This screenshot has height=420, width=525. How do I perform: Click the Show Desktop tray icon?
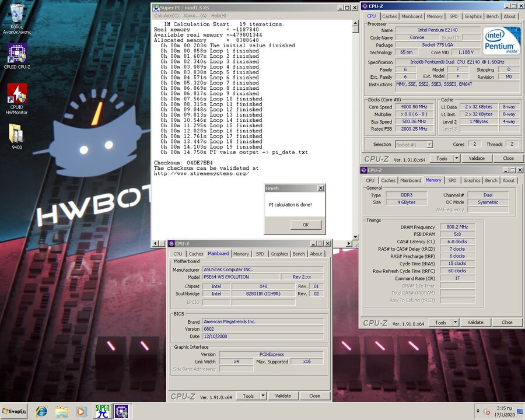[x=520, y=411]
